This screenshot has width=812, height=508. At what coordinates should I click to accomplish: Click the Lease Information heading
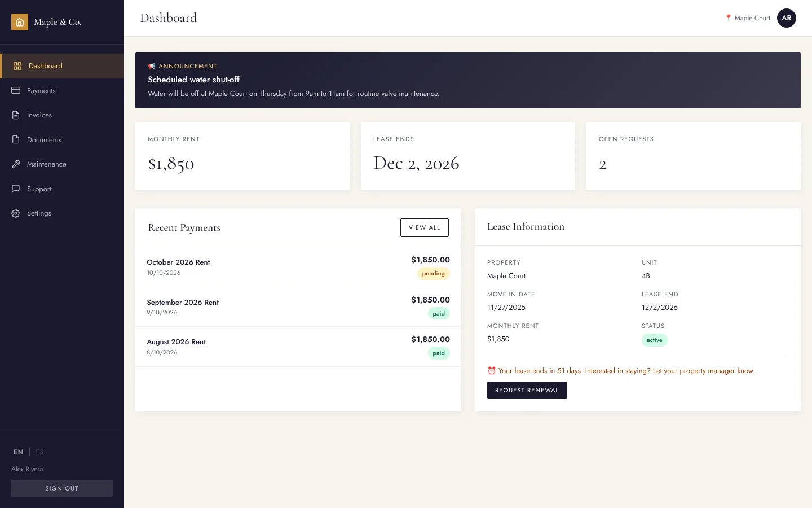pyautogui.click(x=526, y=226)
